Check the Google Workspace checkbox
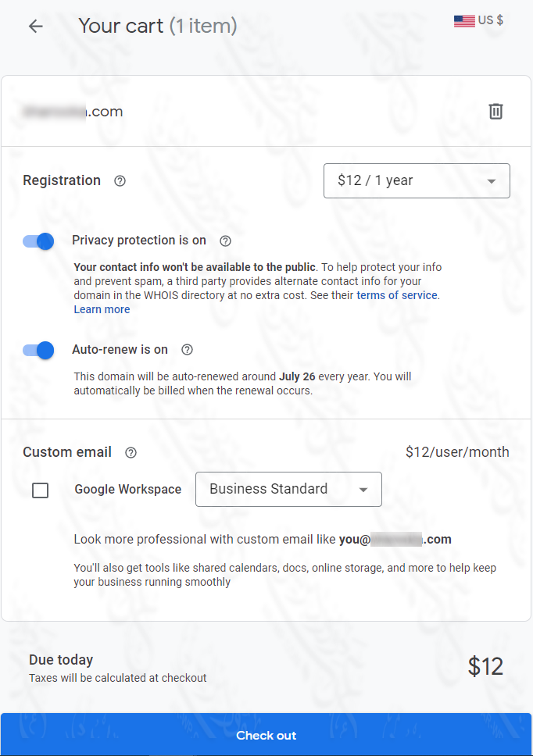Image resolution: width=533 pixels, height=756 pixels. pos(41,490)
